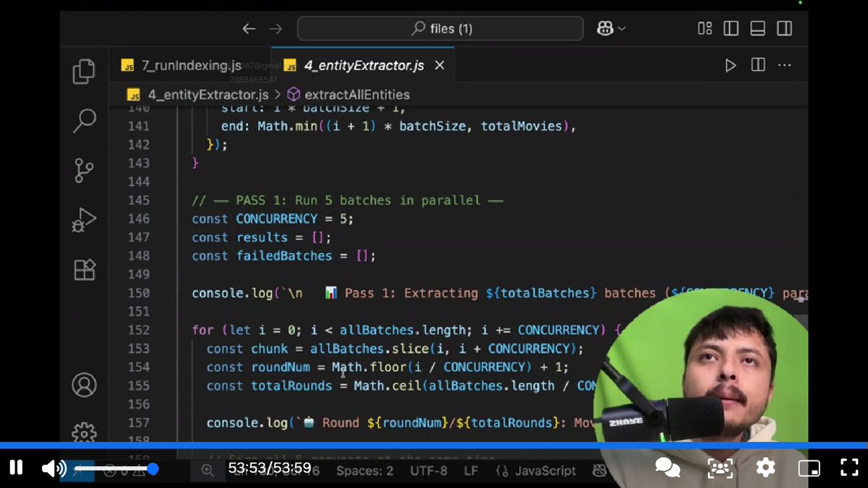868x488 pixels.
Task: Open the Extensions blocks icon
Action: pyautogui.click(x=85, y=270)
